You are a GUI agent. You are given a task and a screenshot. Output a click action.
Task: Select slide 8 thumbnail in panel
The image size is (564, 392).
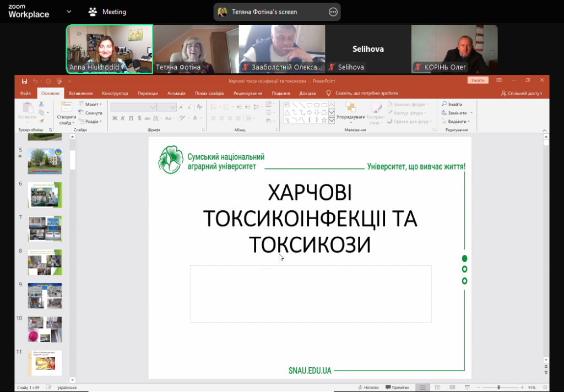coord(45,262)
